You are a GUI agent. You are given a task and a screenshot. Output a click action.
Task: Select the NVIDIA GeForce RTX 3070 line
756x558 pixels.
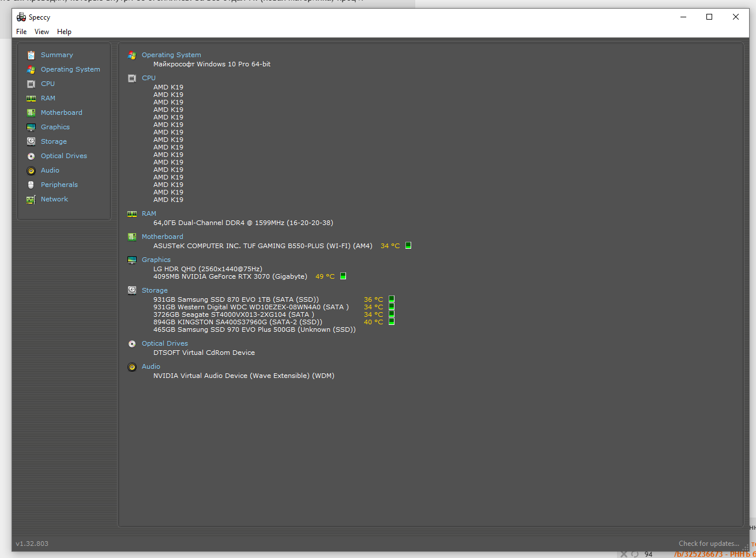[x=230, y=276]
